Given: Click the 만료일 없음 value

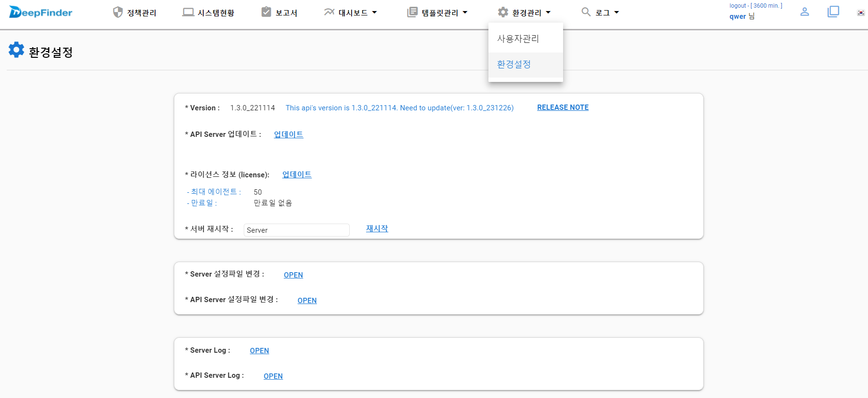Looking at the screenshot, I should 273,203.
